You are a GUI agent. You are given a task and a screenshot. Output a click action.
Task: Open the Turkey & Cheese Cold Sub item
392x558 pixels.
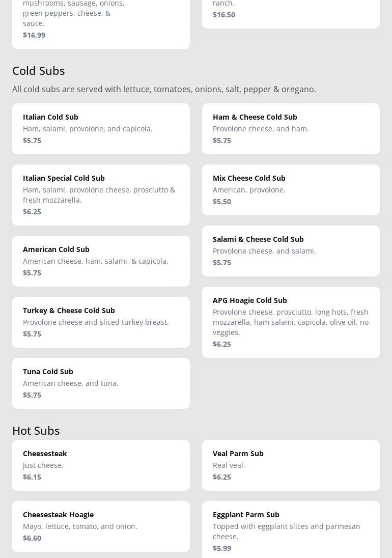pyautogui.click(x=101, y=322)
